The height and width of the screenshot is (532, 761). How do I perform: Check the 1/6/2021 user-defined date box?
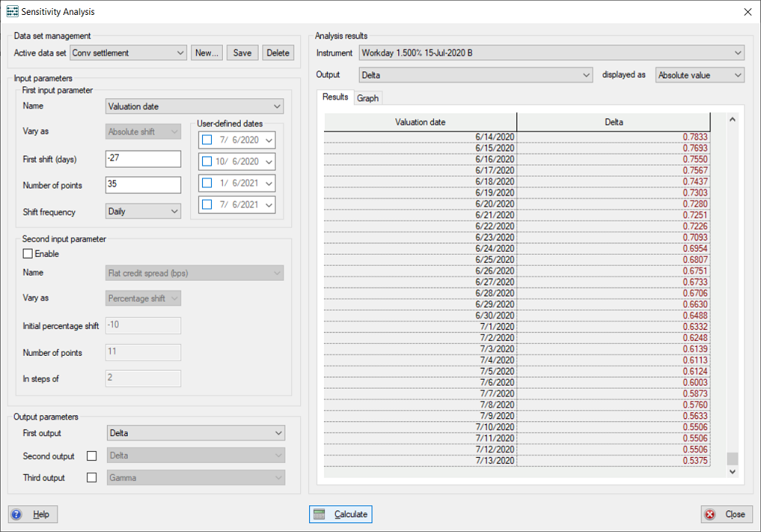click(207, 183)
